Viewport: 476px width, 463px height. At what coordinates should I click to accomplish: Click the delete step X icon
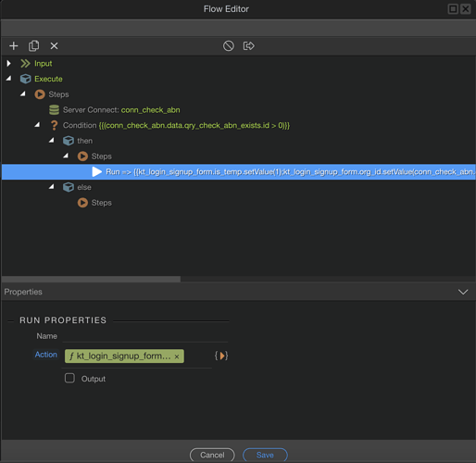pos(54,46)
